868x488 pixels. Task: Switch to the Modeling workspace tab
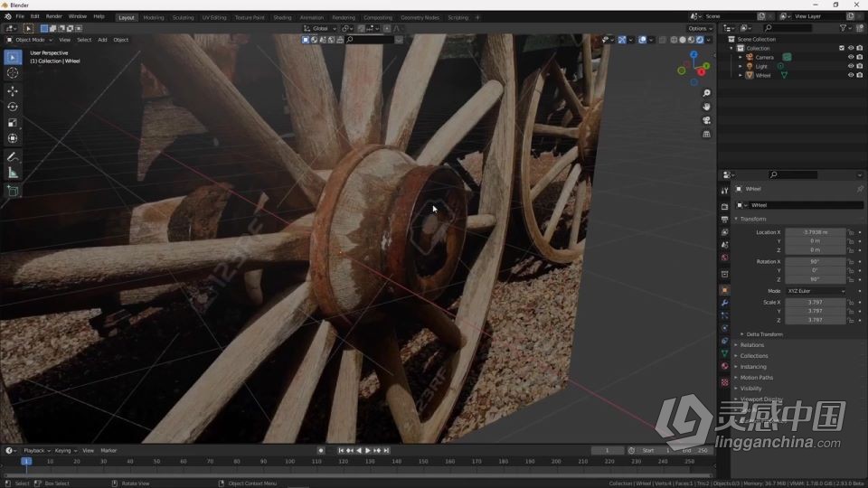(x=154, y=17)
